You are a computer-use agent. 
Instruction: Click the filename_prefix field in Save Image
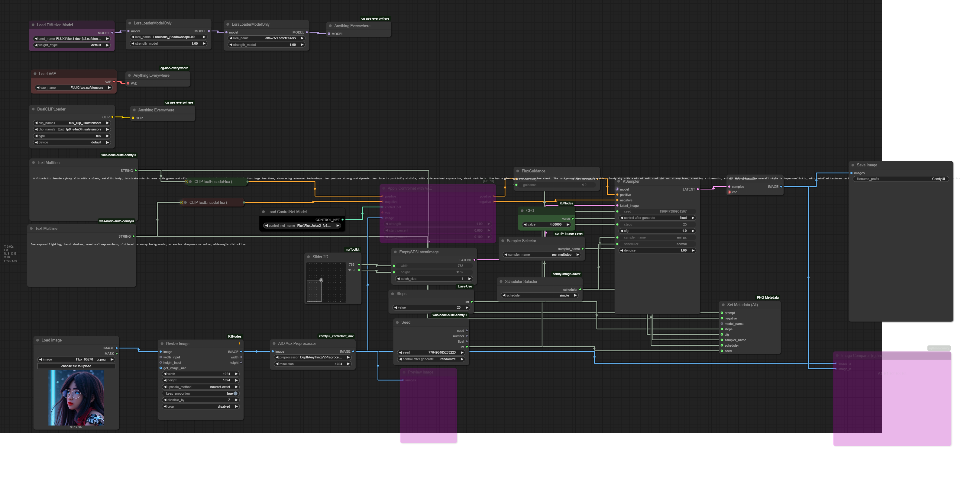coord(901,179)
